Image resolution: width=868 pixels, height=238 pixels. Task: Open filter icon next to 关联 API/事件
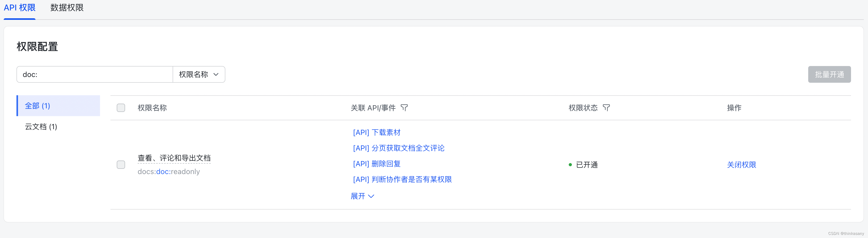(404, 108)
